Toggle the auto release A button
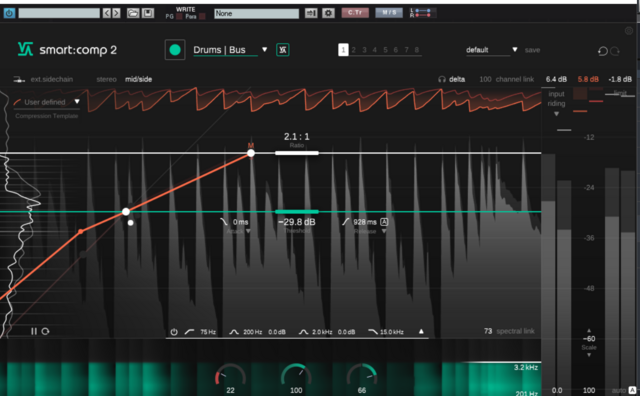Screen dimensions: 640x396 (x=384, y=222)
